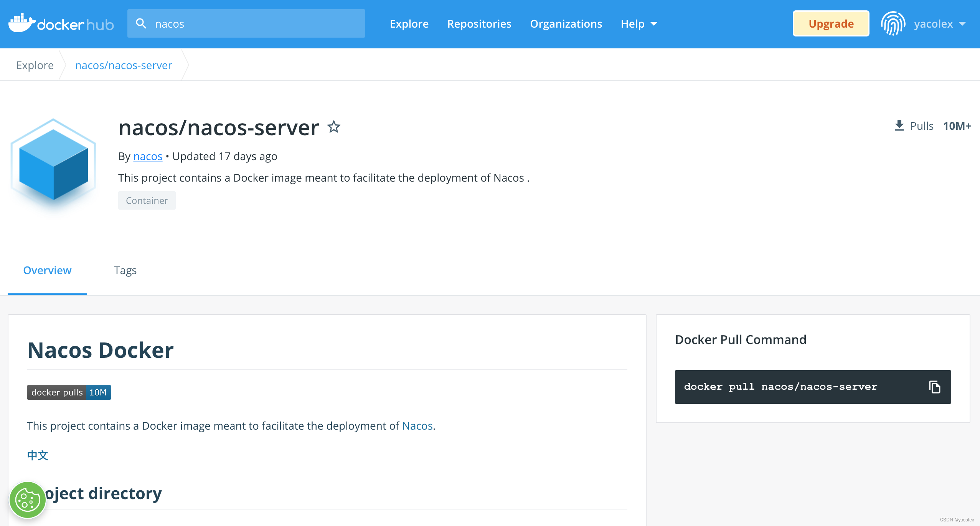This screenshot has height=526, width=980.
Task: Expand the Help dropdown menu
Action: (x=639, y=24)
